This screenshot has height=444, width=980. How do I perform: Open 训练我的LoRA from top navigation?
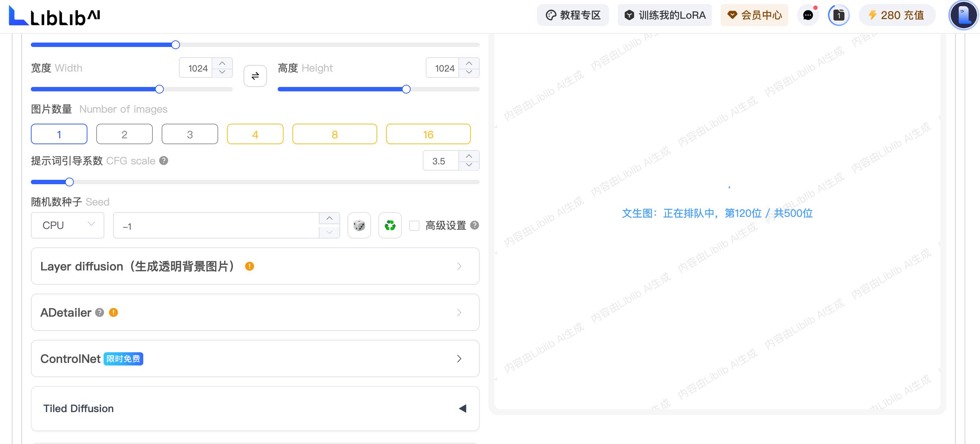coord(664,15)
